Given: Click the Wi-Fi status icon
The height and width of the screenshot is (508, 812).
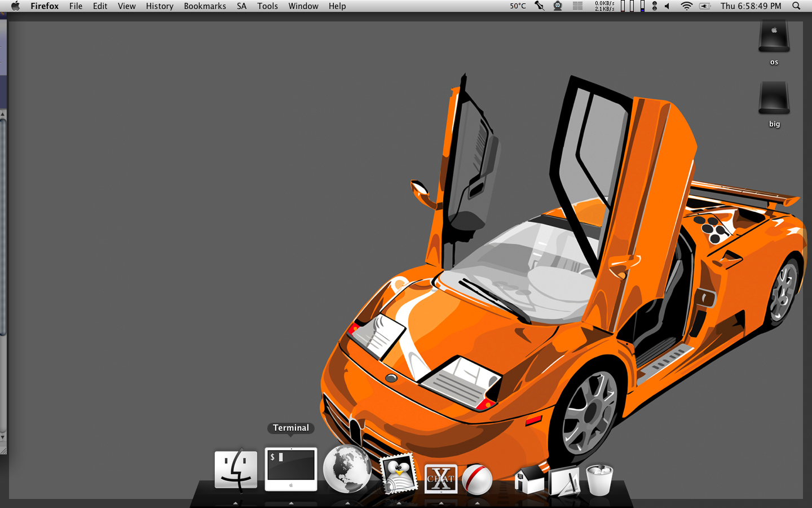Looking at the screenshot, I should (x=686, y=6).
